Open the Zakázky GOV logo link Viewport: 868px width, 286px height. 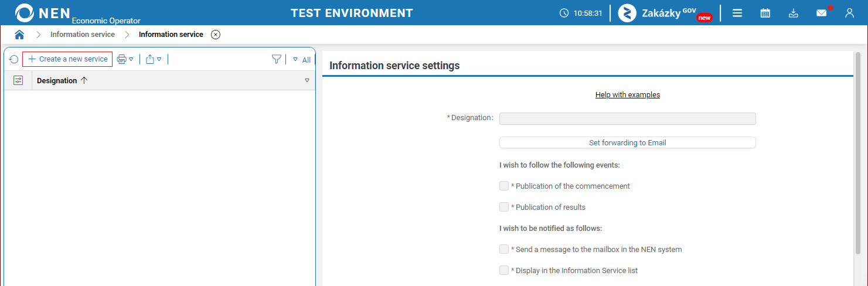665,13
